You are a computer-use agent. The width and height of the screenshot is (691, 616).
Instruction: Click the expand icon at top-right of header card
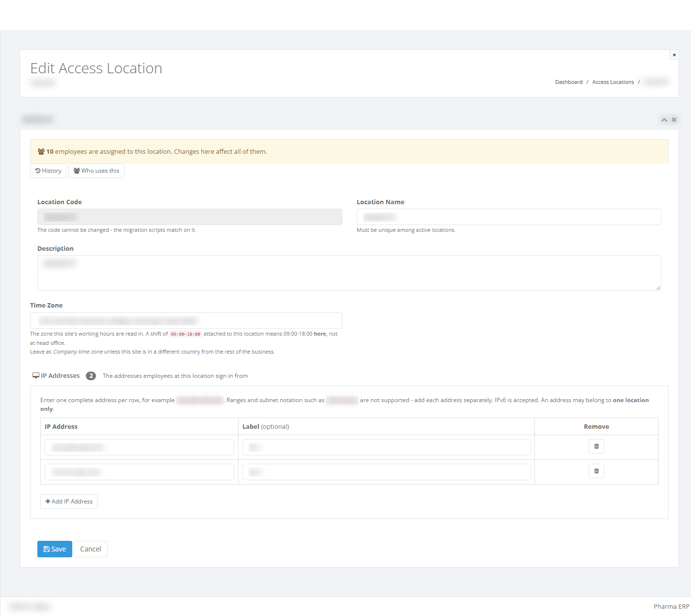coord(674,55)
